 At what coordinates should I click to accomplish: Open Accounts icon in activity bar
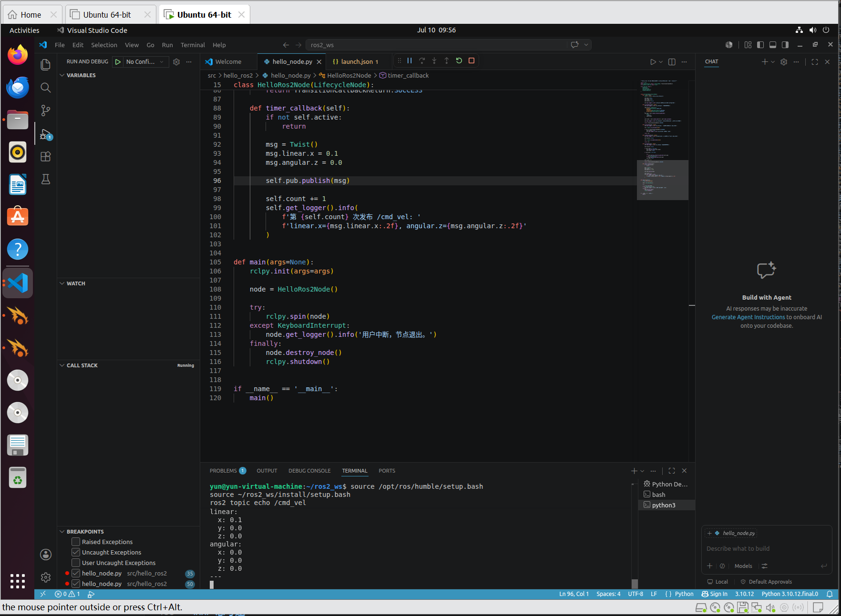click(x=46, y=555)
